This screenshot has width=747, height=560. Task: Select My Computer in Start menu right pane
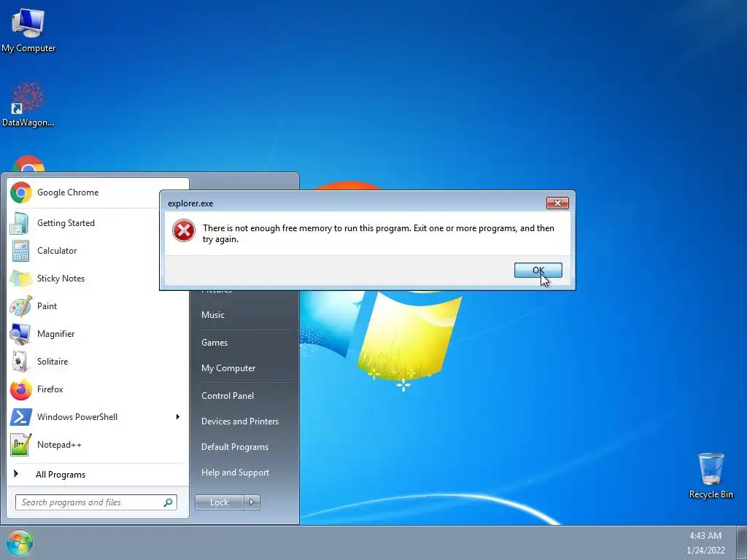[x=228, y=368]
